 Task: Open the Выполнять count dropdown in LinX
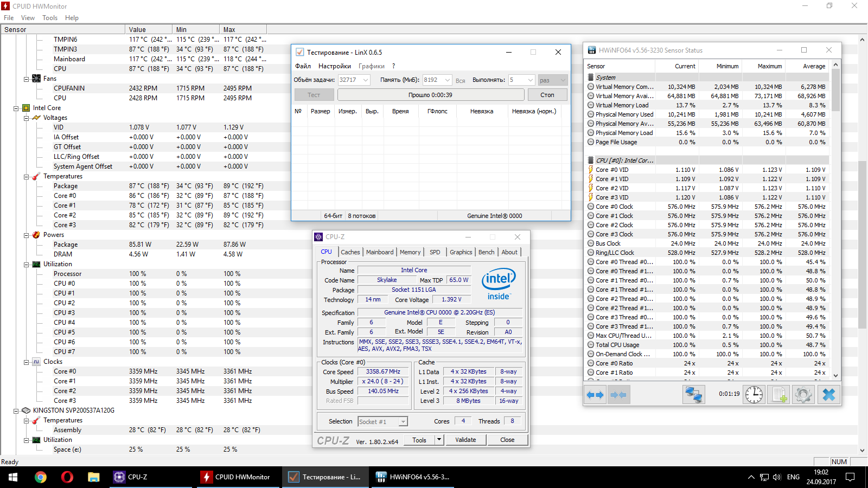pyautogui.click(x=531, y=80)
